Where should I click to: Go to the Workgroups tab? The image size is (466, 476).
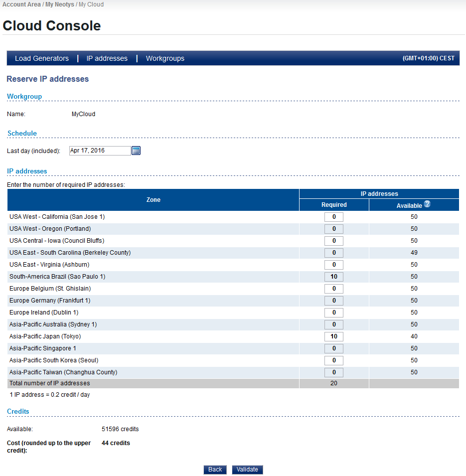click(165, 58)
